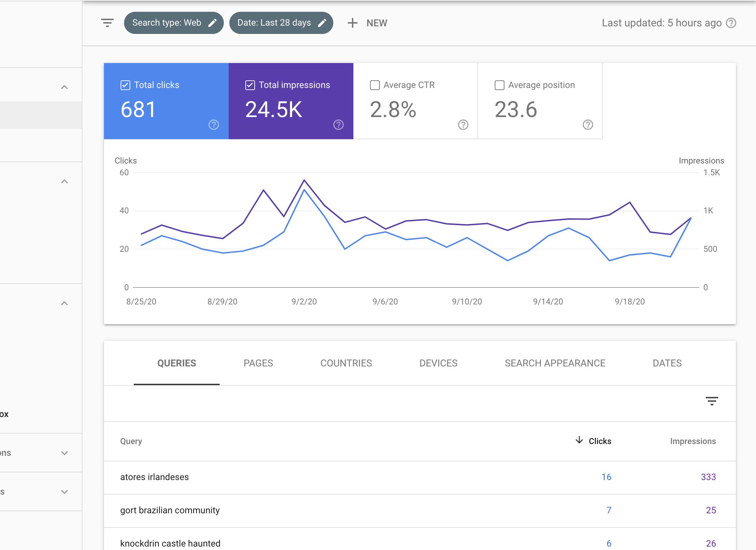Open help next to Last updated timestamp

point(731,23)
